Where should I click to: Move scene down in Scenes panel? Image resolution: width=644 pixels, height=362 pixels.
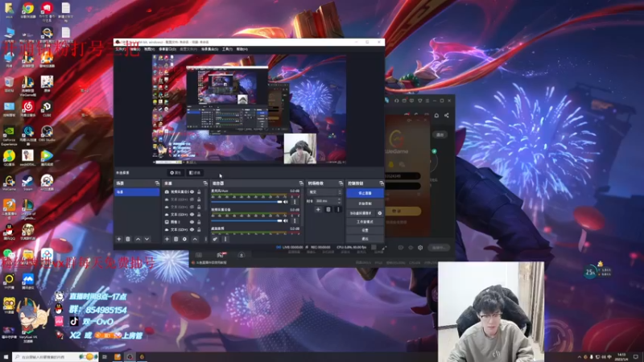point(147,239)
